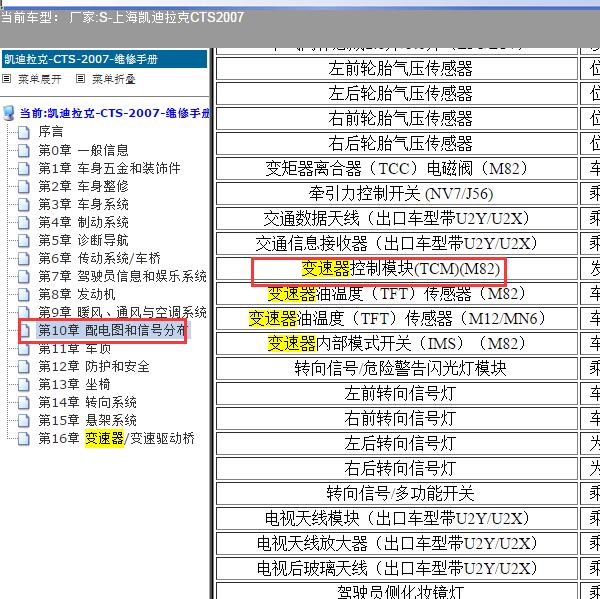Open 第4章 制动系统
The height and width of the screenshot is (599, 600).
click(x=83, y=222)
